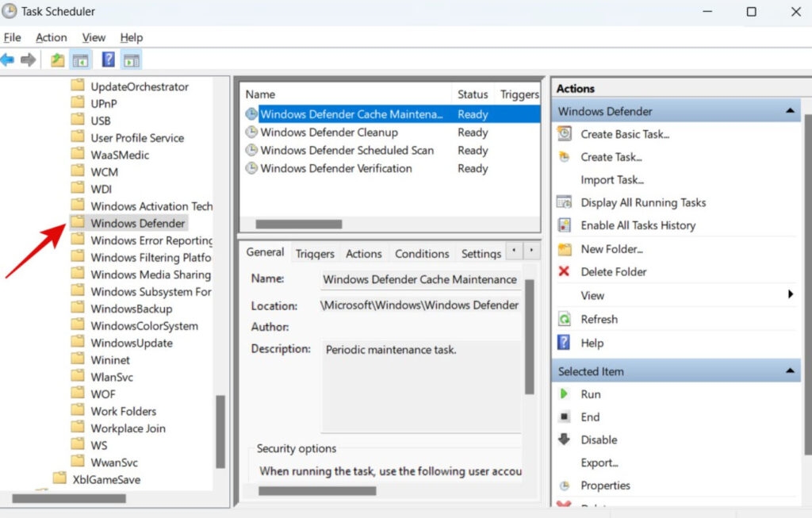
Task: Select the General tab
Action: coord(265,251)
